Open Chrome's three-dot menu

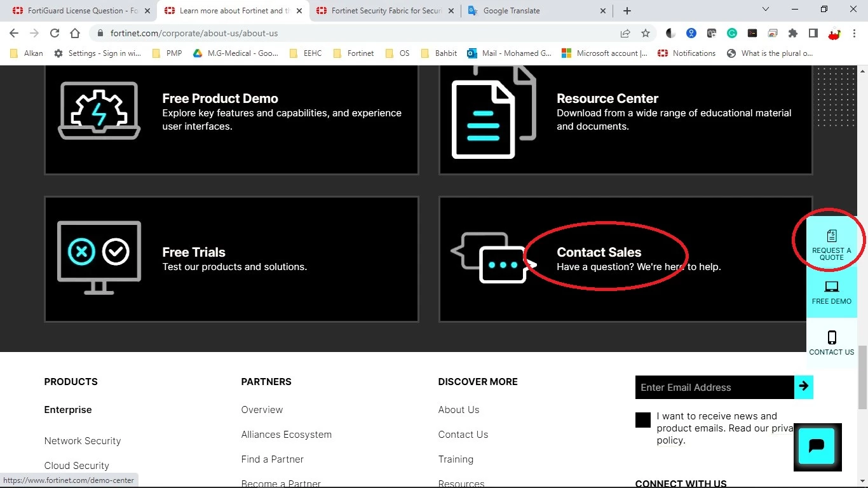855,33
